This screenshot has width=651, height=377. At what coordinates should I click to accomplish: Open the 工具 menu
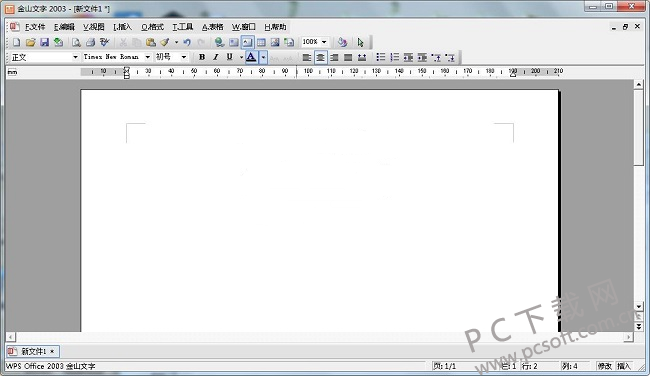tap(183, 27)
